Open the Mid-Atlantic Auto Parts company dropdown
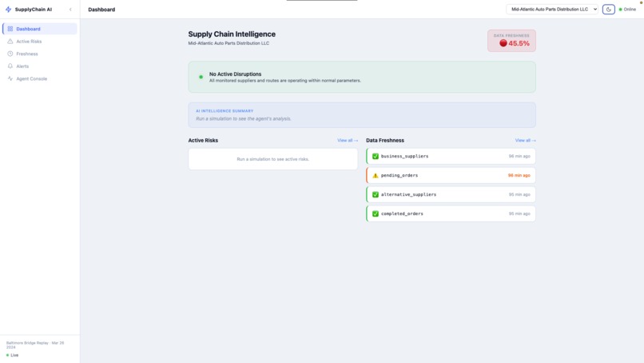The width and height of the screenshot is (644, 363). (552, 9)
